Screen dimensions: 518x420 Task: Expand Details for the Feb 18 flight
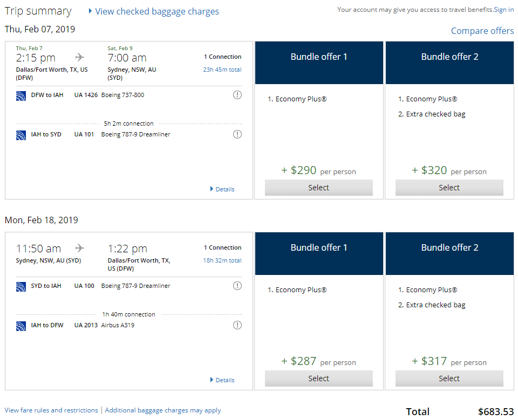(222, 380)
